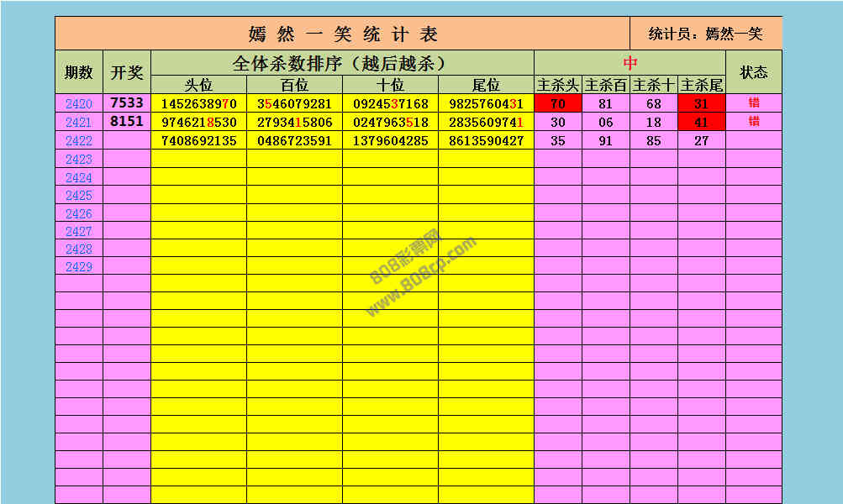The width and height of the screenshot is (843, 504).
Task: Select the red highlighted cell showing 41
Action: coord(701,123)
